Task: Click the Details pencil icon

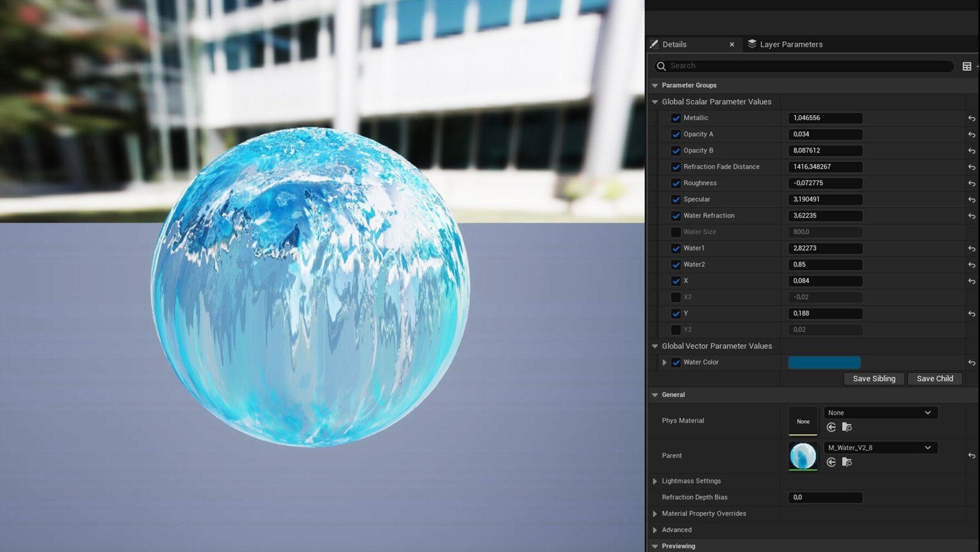Action: pos(654,44)
